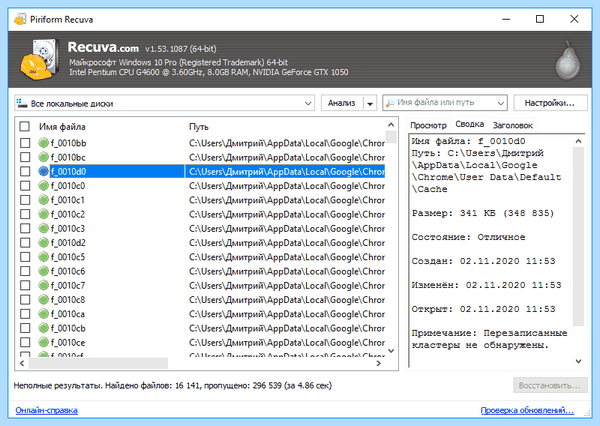
Task: Click the 'Состояние: Отличное' summary line
Action: pos(468,237)
